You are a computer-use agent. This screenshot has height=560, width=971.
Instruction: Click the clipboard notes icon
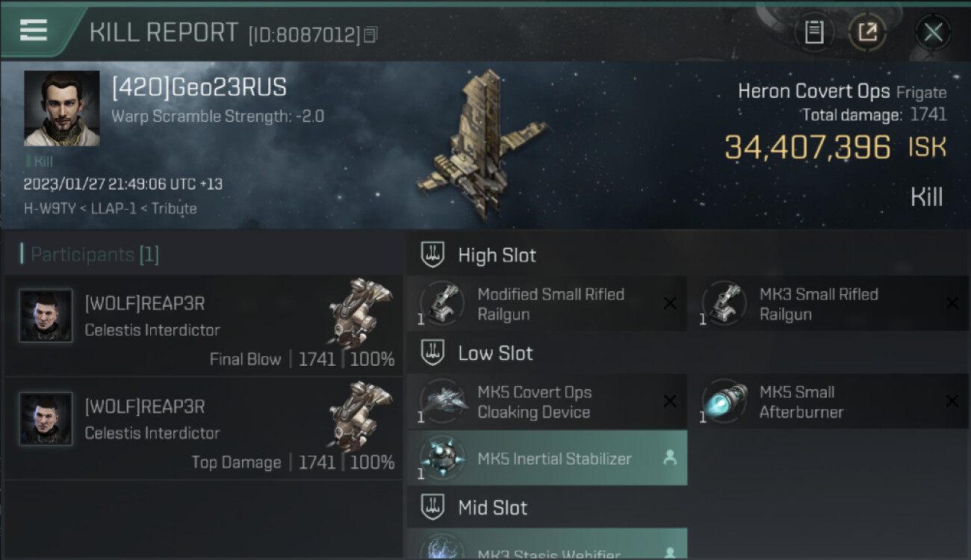pos(814,32)
